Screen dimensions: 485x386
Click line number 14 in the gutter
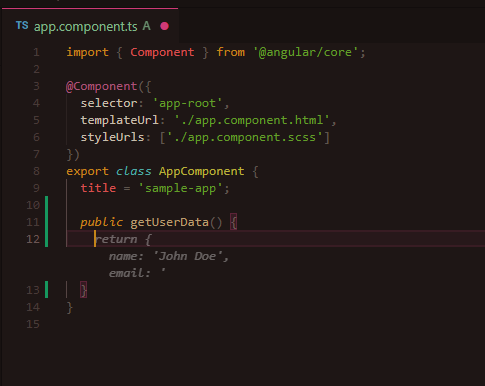pyautogui.click(x=33, y=307)
